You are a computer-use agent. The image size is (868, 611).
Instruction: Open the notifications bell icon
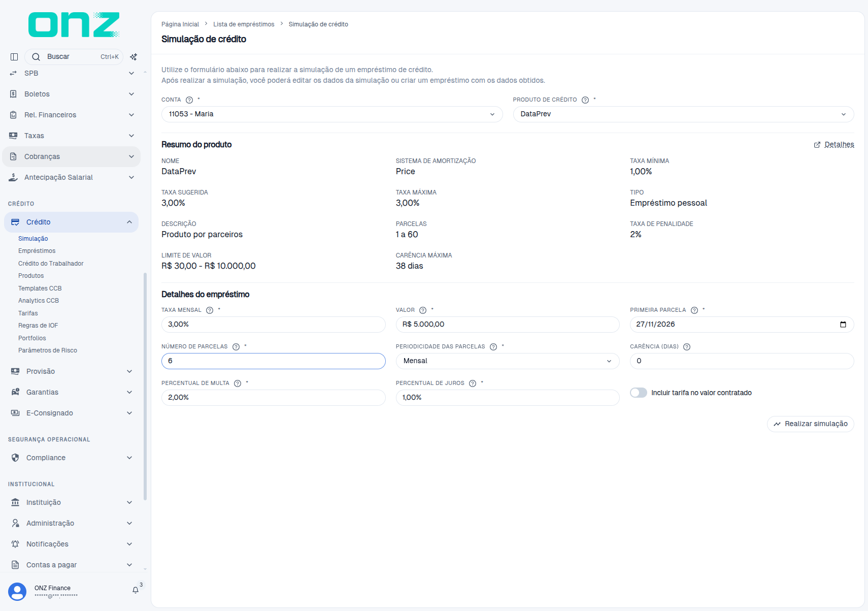coord(136,590)
